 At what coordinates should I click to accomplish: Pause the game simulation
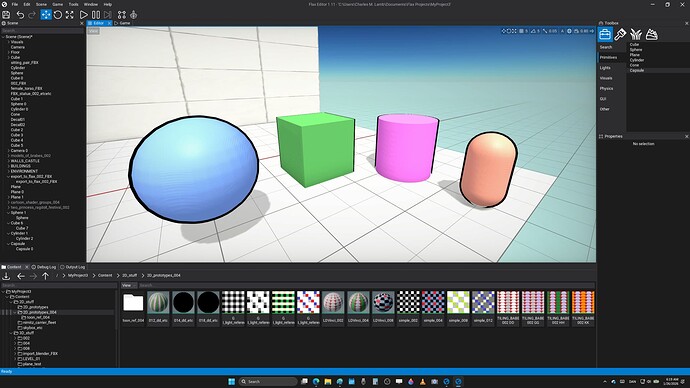[x=95, y=15]
